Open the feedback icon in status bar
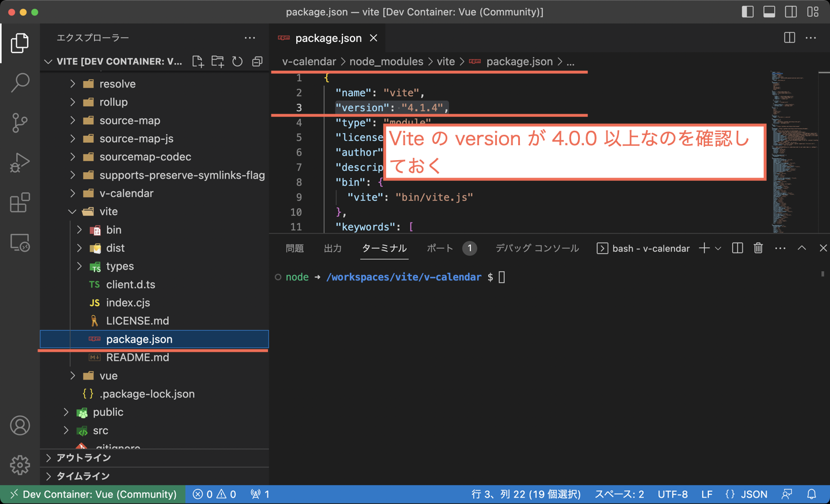The image size is (830, 504). click(787, 494)
